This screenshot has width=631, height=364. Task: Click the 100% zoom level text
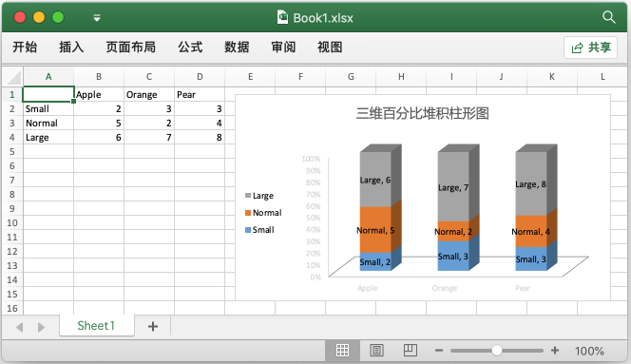pyautogui.click(x=589, y=351)
